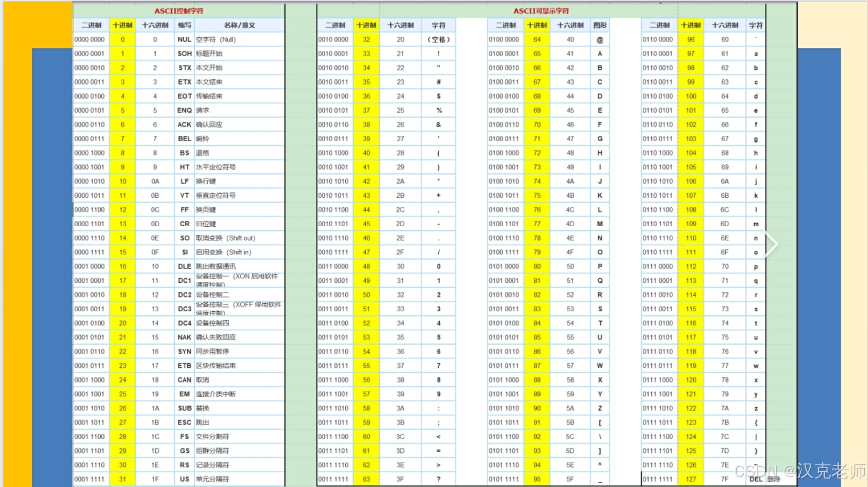The height and width of the screenshot is (487, 868).
Task: Click the 'ACK' abbreviation cell
Action: [184, 124]
